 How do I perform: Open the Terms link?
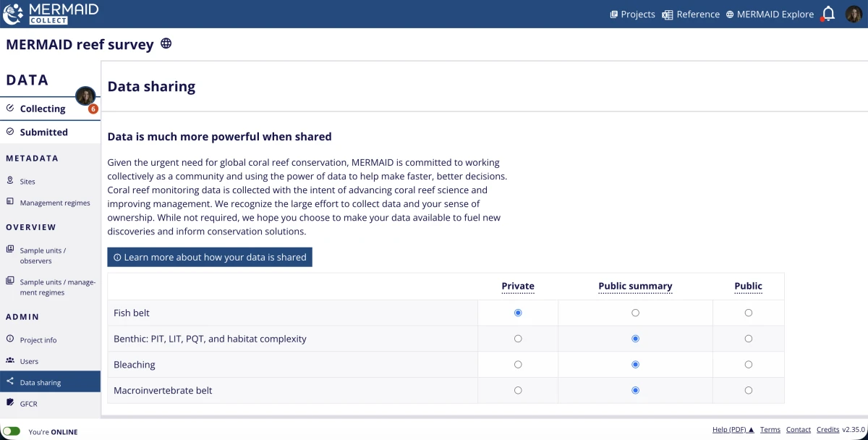(x=770, y=430)
